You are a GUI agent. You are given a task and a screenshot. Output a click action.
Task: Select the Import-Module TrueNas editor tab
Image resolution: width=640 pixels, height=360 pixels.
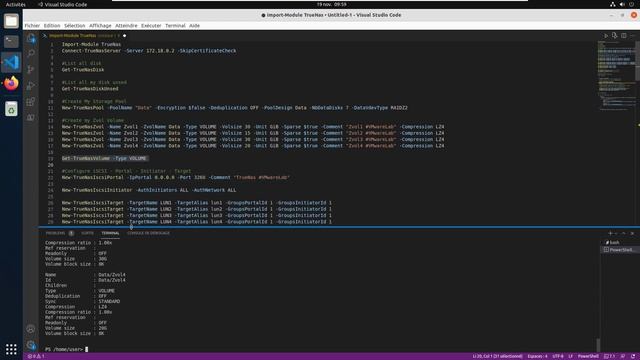pos(84,36)
